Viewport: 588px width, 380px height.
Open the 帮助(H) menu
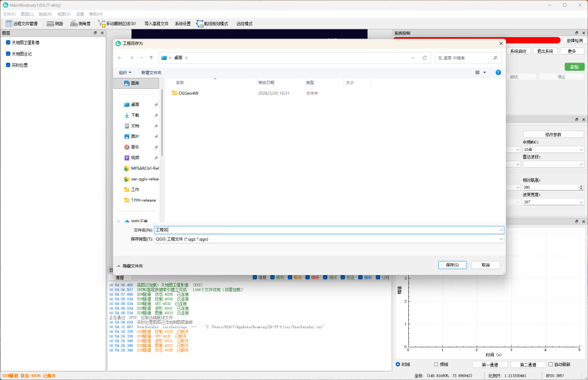point(96,14)
